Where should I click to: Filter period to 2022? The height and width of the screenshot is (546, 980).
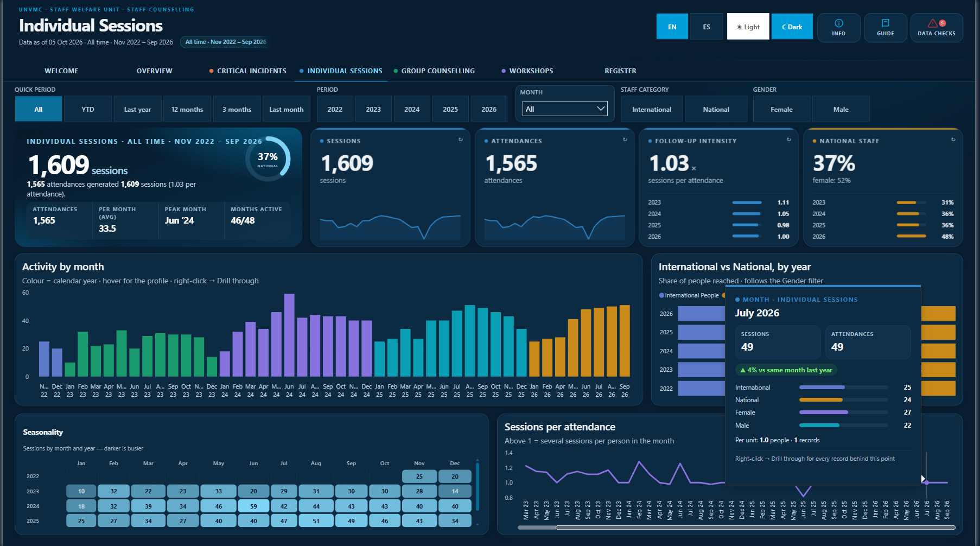click(335, 109)
